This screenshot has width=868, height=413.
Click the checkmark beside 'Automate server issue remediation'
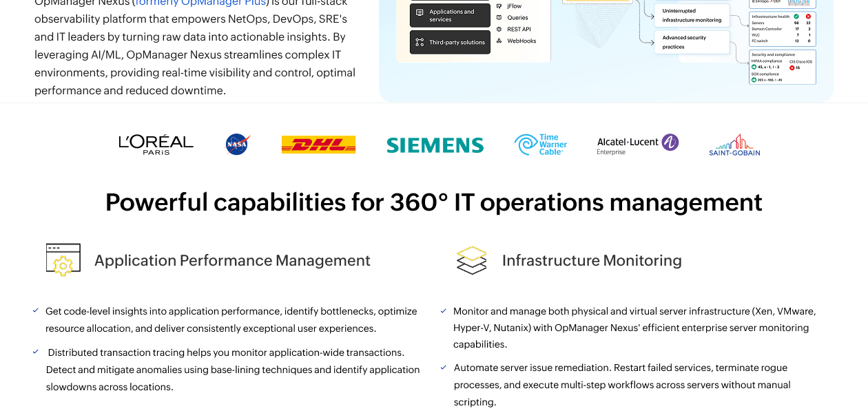tap(444, 368)
